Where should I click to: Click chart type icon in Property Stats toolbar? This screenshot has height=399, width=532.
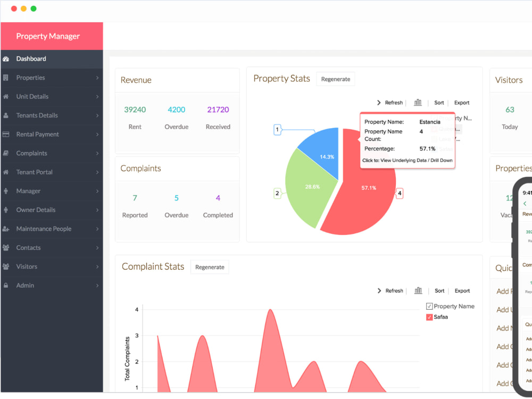pyautogui.click(x=418, y=103)
